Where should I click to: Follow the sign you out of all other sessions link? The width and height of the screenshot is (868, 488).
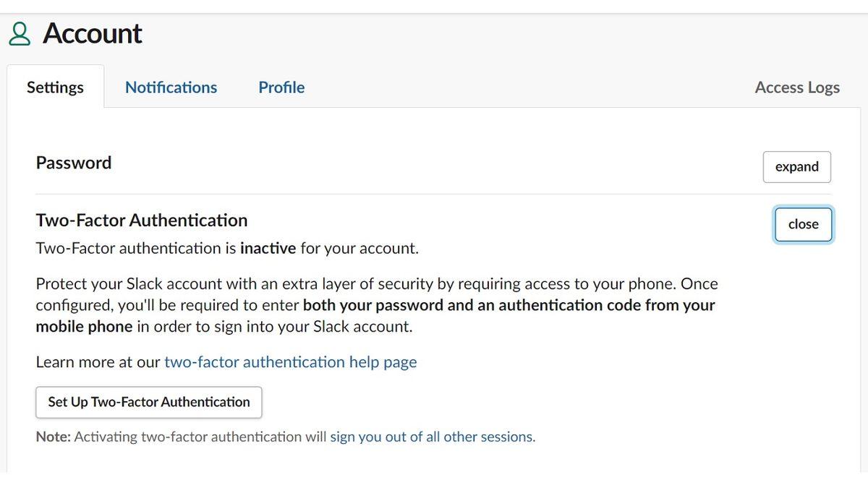432,437
